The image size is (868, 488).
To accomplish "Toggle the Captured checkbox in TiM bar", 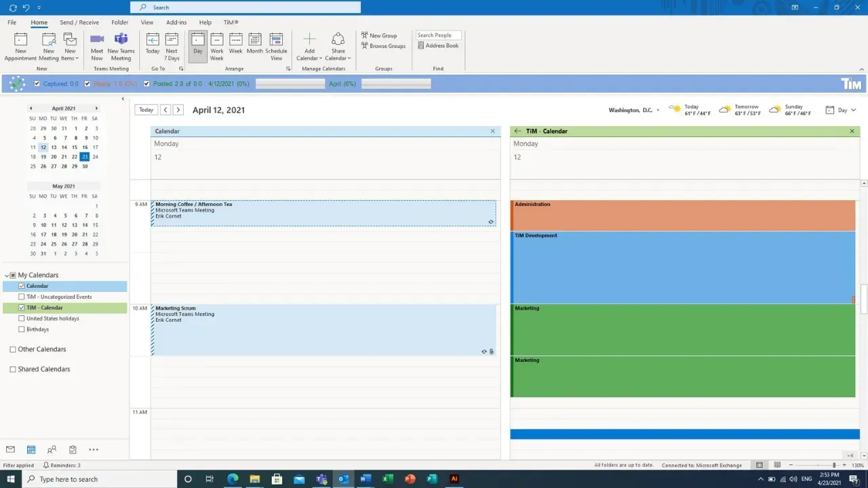I will [x=37, y=84].
